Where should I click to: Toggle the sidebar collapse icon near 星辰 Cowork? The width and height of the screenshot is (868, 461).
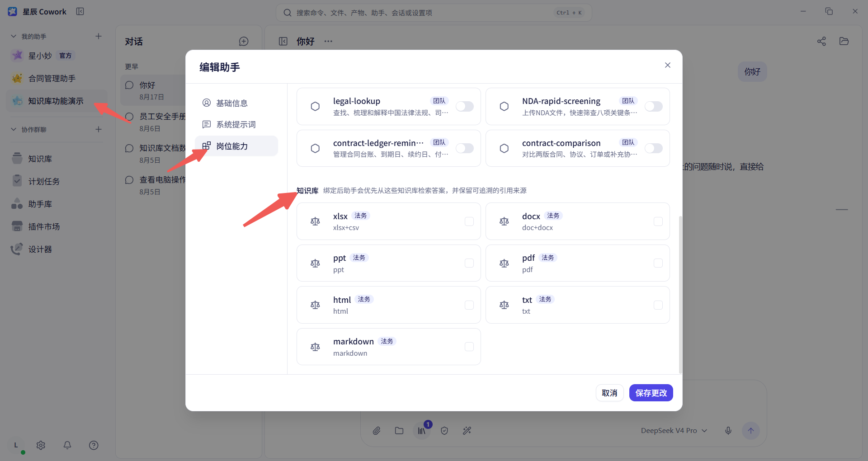click(80, 11)
